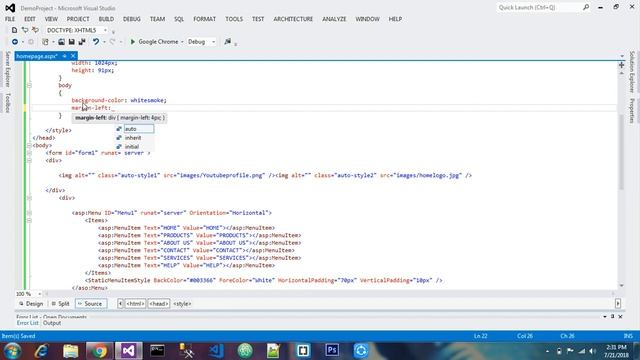Open the FILE menu
Image resolution: width=640 pixels, height=360 pixels.
point(10,19)
